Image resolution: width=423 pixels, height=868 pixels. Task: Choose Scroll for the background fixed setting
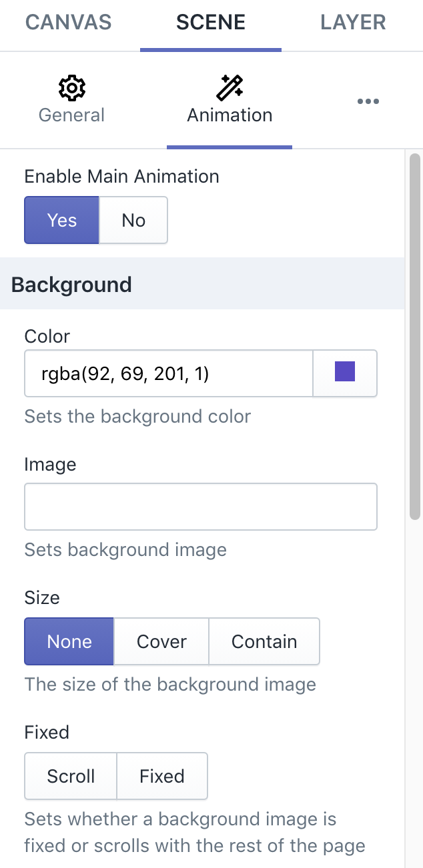[x=70, y=776]
